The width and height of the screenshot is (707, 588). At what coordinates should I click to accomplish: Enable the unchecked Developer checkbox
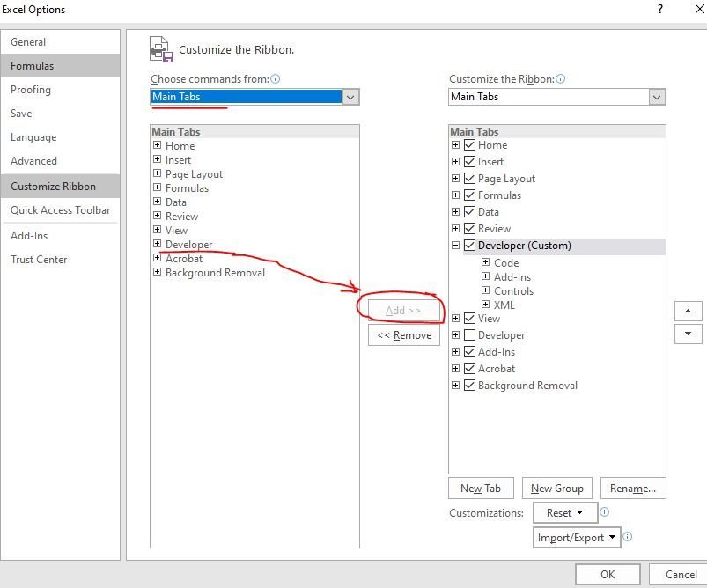coord(469,335)
